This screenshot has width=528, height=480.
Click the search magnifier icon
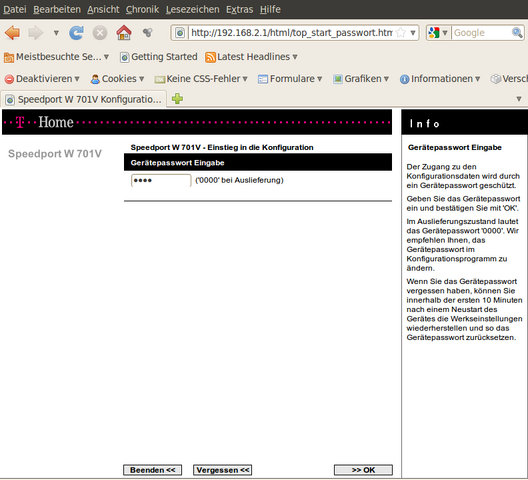pos(517,33)
